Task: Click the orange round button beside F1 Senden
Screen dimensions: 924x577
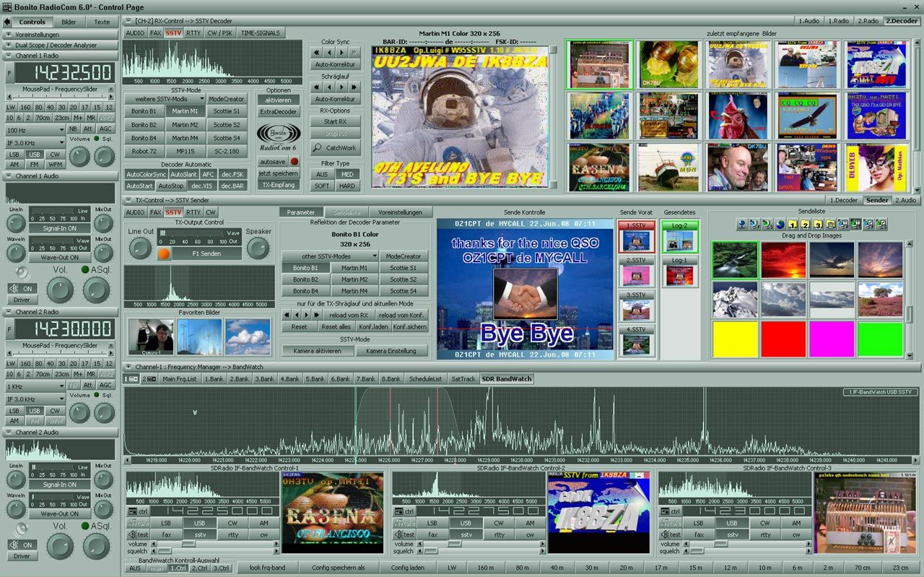Action: click(x=164, y=253)
